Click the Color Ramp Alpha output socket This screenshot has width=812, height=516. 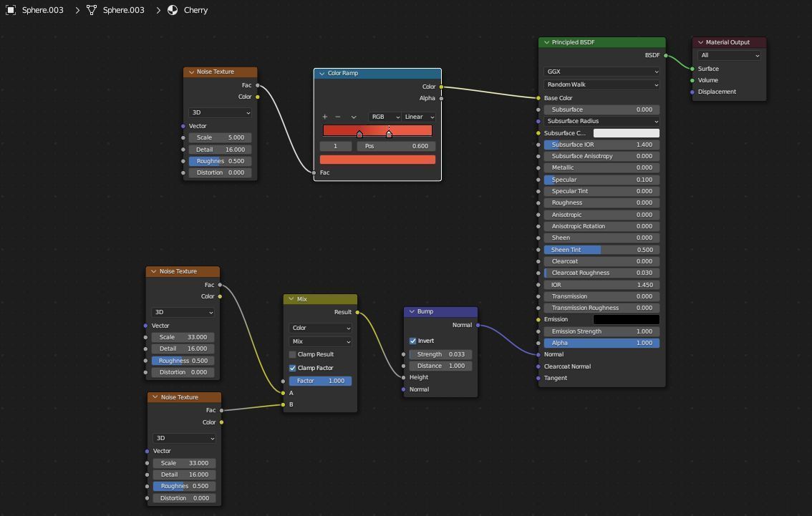click(x=441, y=98)
